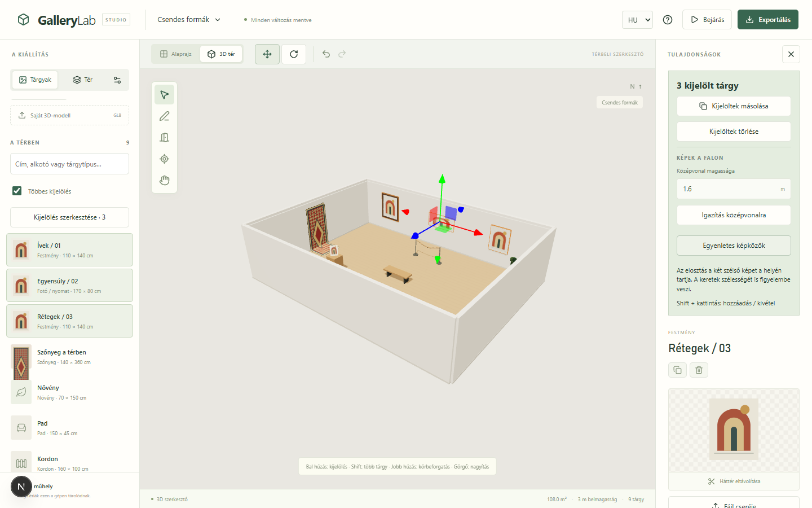Open the Tér tab
The image size is (812, 508).
point(82,80)
